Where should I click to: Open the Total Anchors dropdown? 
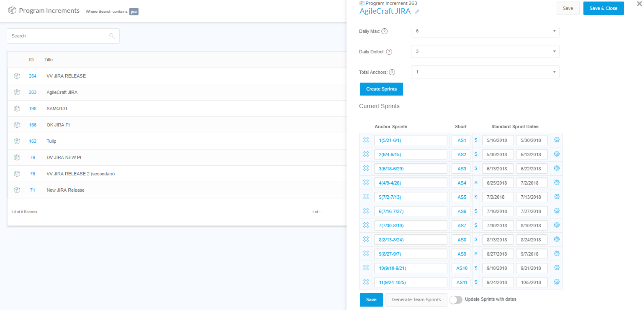click(x=485, y=72)
